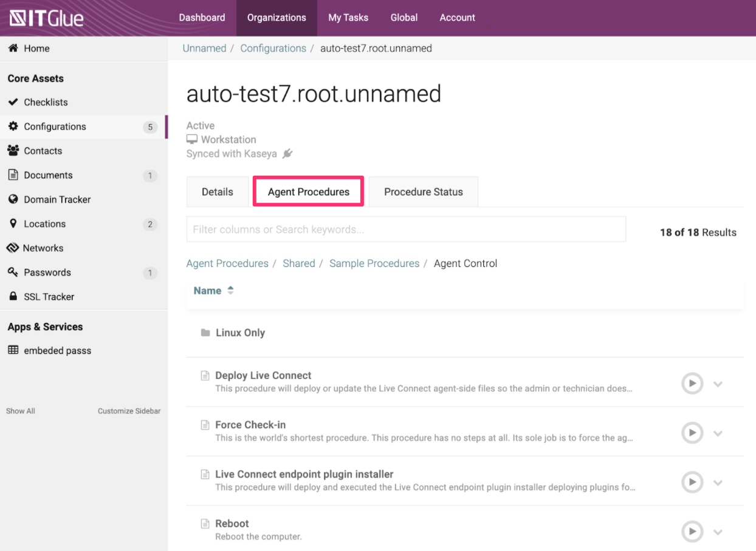
Task: Click the Kaseya sync plug icon
Action: point(287,154)
